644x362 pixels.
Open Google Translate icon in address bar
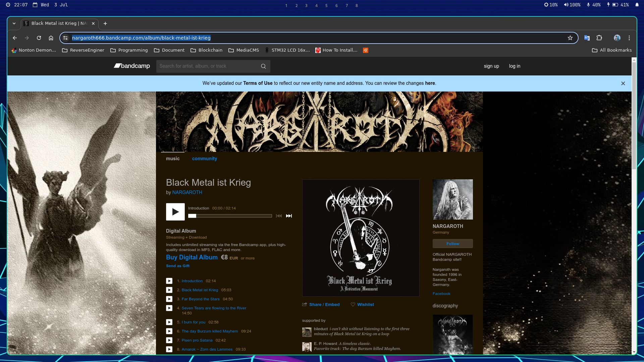point(587,38)
